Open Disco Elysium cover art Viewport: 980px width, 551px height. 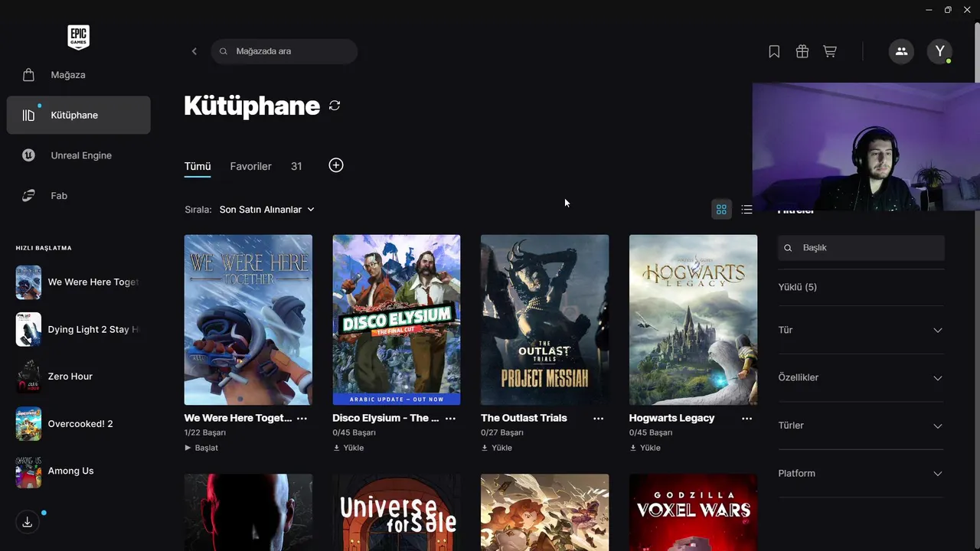click(x=397, y=320)
